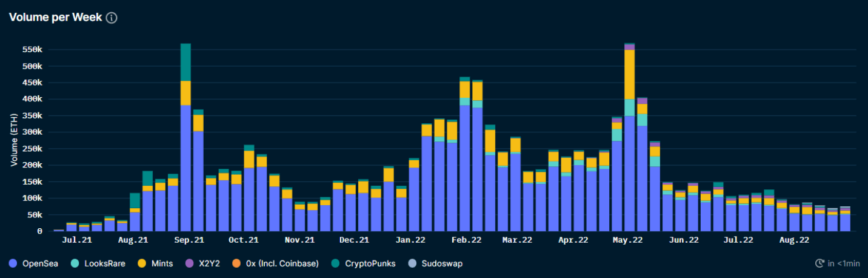Click the 300k y-axis label
This screenshot has height=278, width=868.
[x=32, y=132]
